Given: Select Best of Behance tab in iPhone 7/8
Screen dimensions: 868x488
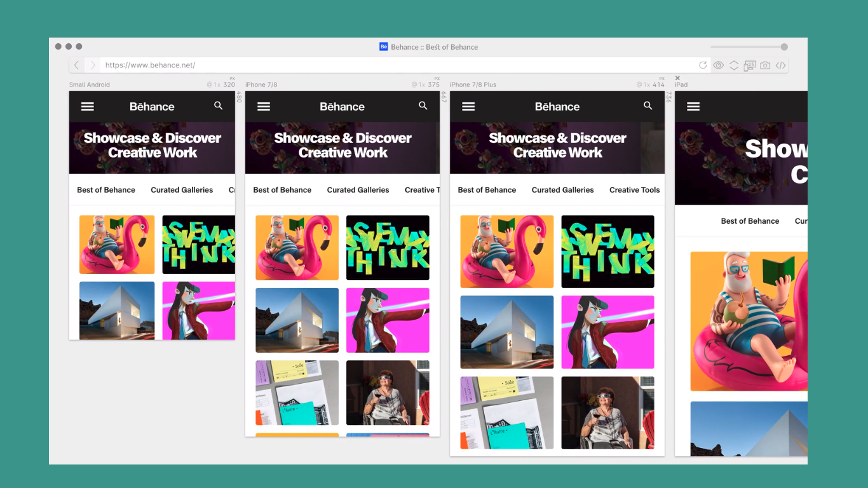Looking at the screenshot, I should (x=282, y=190).
